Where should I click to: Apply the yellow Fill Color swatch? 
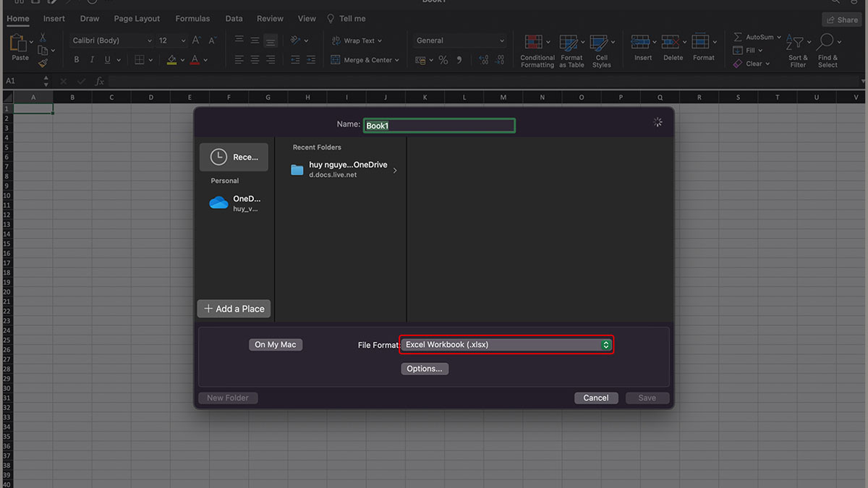(x=171, y=60)
